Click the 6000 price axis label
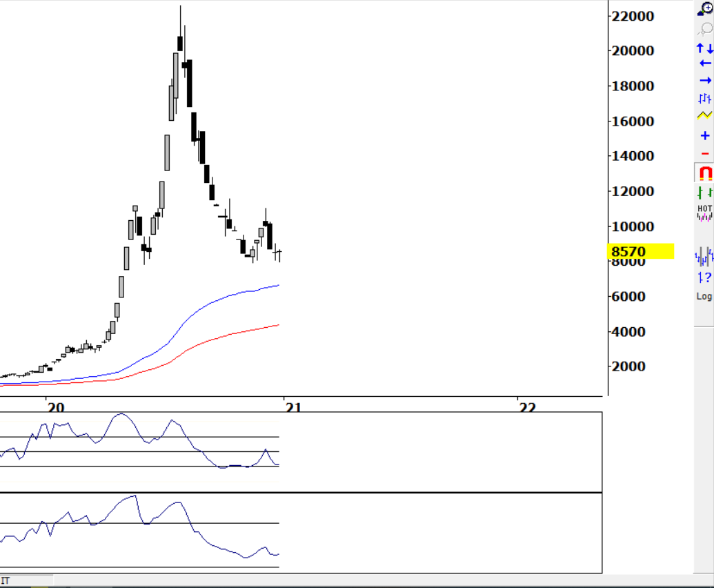This screenshot has height=588, width=714. [628, 297]
